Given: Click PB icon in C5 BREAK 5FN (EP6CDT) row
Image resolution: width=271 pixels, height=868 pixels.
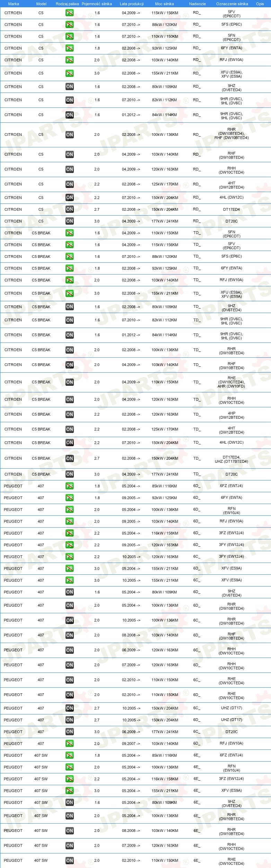Looking at the screenshot, I should pos(70,233).
